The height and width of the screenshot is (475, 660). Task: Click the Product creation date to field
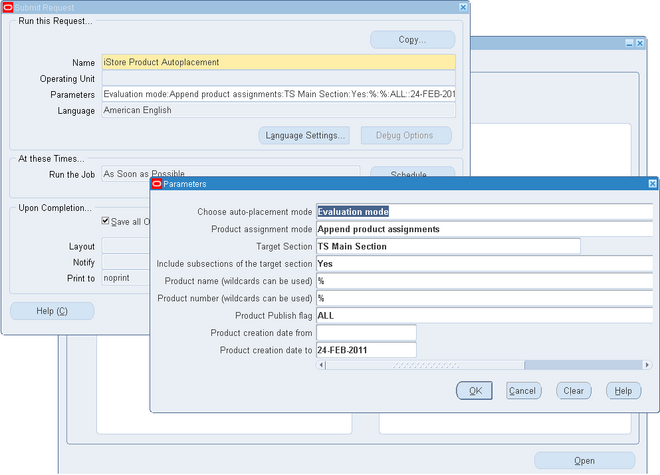366,350
